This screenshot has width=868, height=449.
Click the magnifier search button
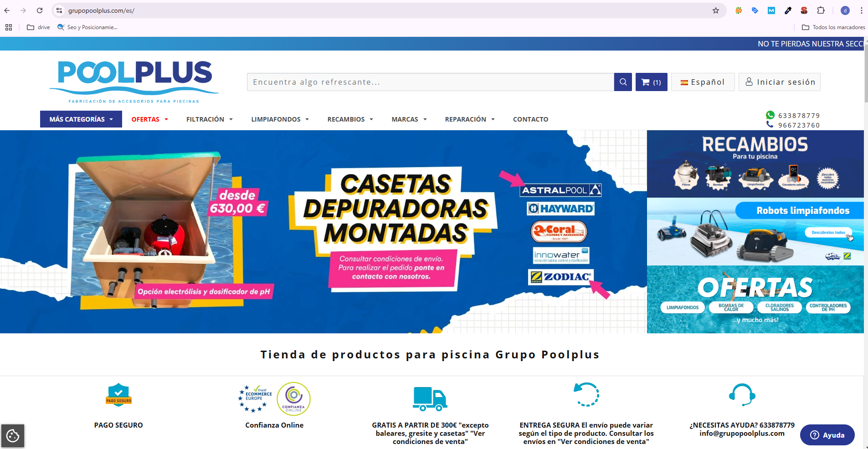[623, 82]
